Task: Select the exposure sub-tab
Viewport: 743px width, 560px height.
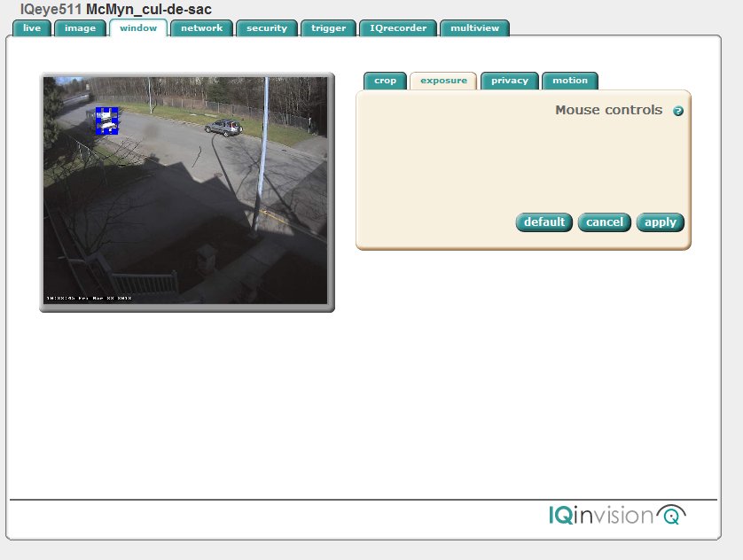Action: 443,81
